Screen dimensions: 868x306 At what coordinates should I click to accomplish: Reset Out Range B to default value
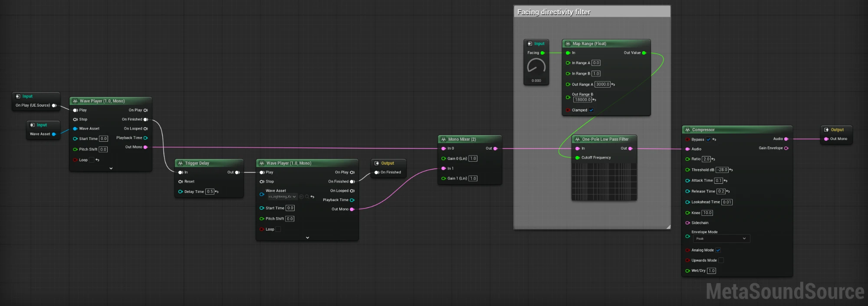click(x=594, y=100)
